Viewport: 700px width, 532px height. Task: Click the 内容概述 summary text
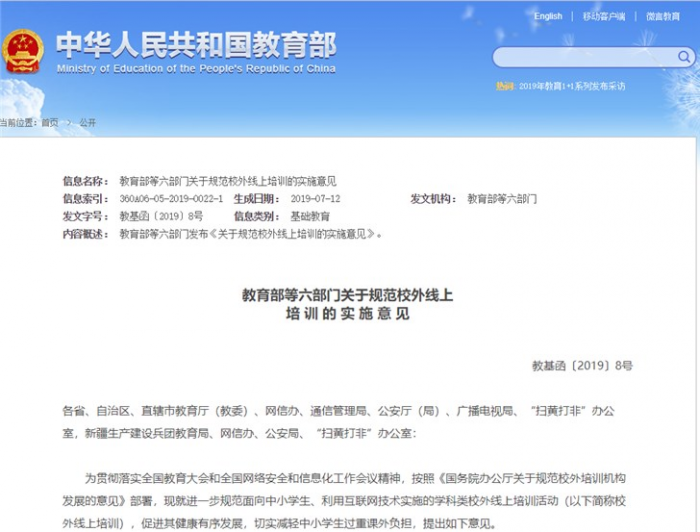[x=250, y=233]
